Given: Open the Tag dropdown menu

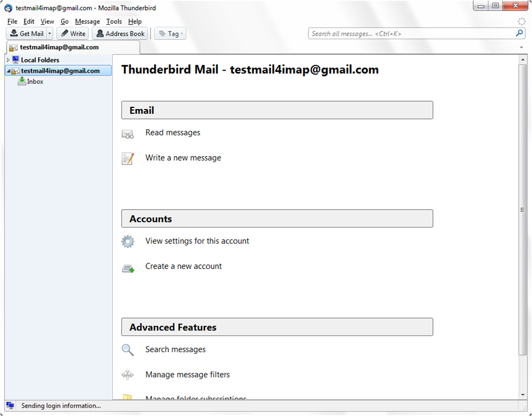Looking at the screenshot, I should 170,34.
